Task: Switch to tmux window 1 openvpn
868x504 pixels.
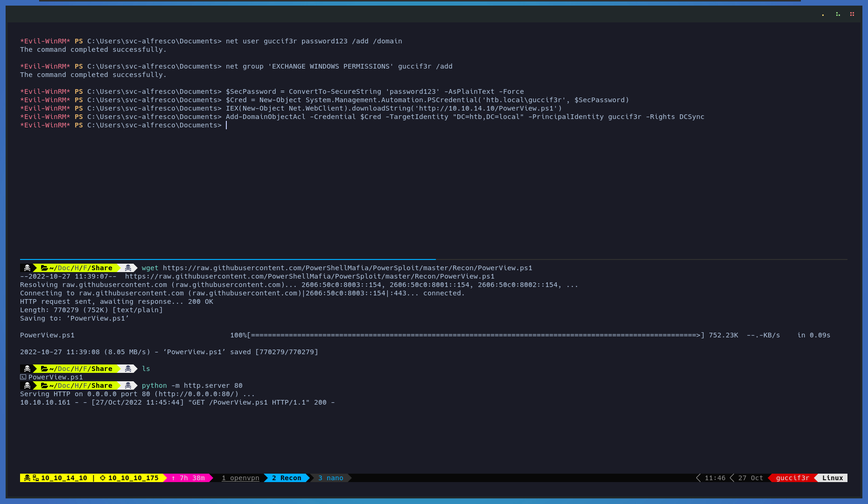Action: tap(240, 478)
